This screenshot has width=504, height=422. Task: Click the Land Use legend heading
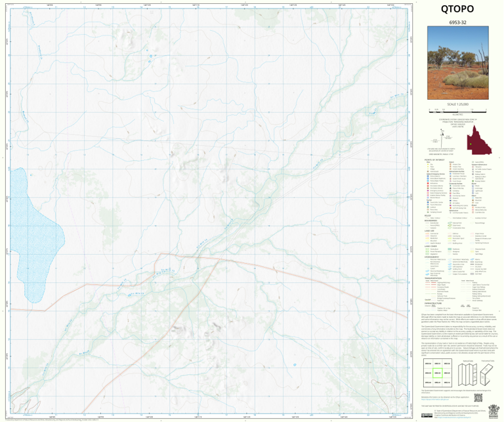point(430,231)
